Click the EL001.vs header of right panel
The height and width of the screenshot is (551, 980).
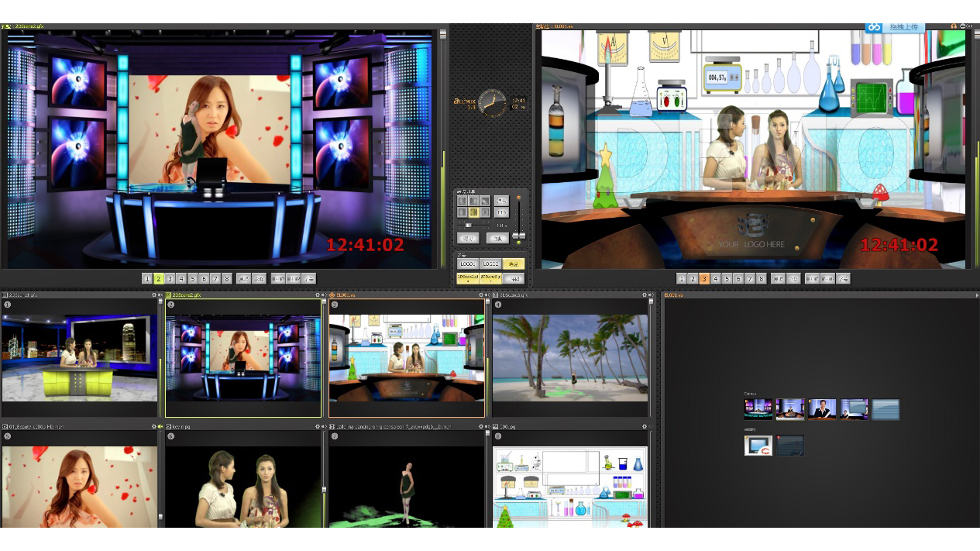point(676,295)
